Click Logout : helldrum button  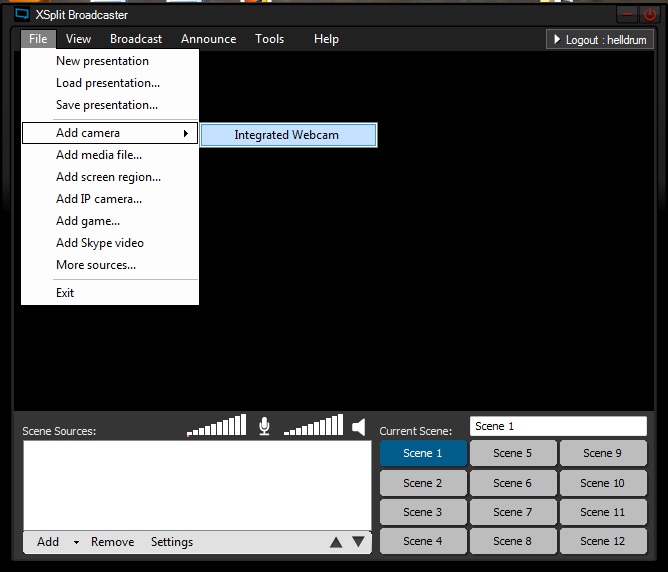pos(600,40)
